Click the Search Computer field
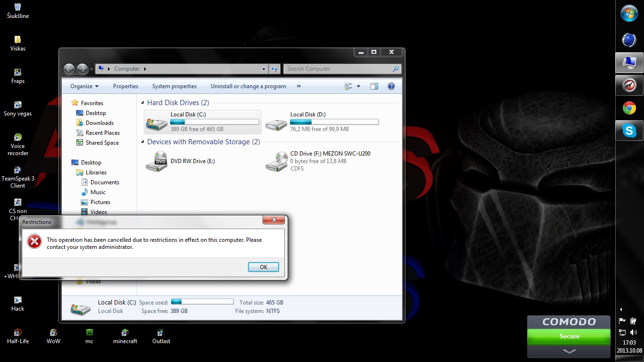 343,69
